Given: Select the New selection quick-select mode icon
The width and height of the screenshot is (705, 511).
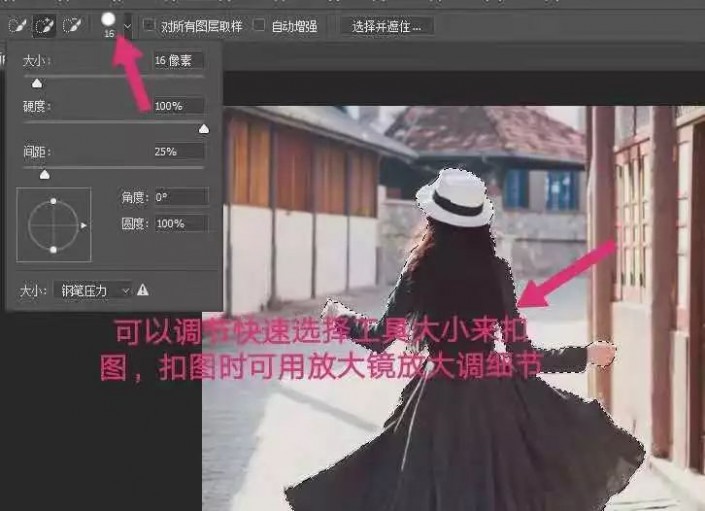Looking at the screenshot, I should coord(17,26).
